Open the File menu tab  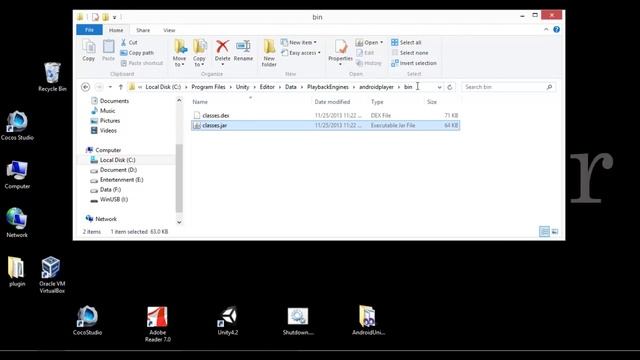click(x=89, y=30)
